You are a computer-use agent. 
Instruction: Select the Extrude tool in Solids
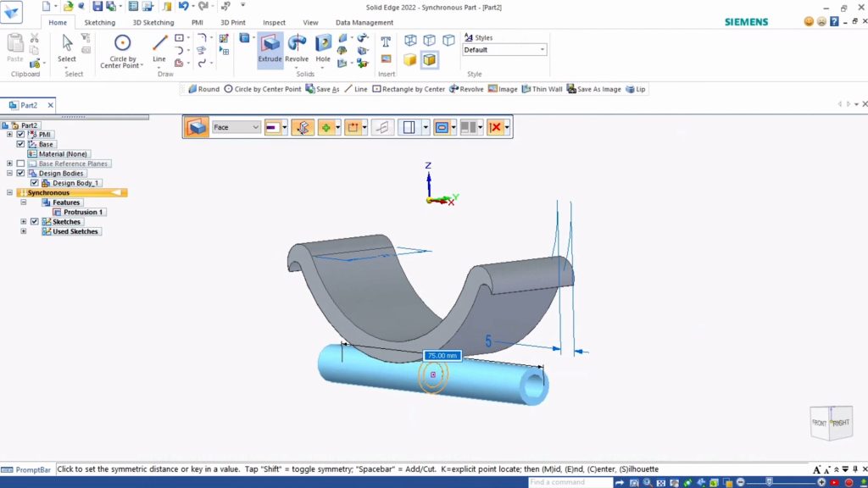270,50
